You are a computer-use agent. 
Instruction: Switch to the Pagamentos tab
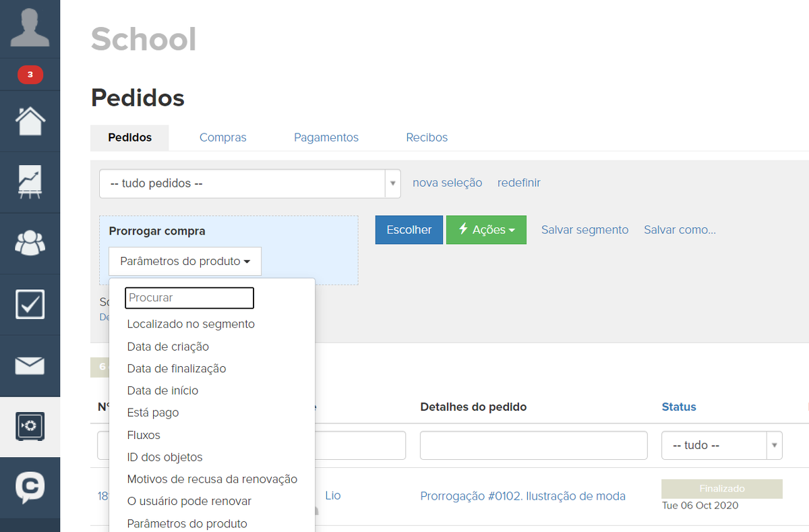pyautogui.click(x=326, y=138)
